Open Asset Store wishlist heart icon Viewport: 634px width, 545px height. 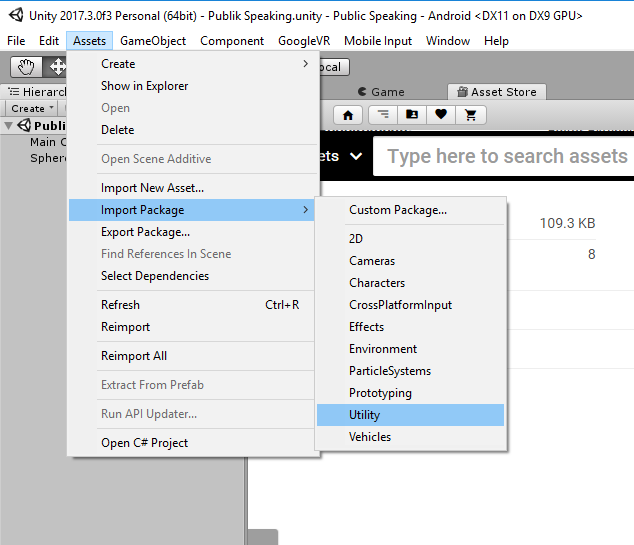[x=441, y=115]
